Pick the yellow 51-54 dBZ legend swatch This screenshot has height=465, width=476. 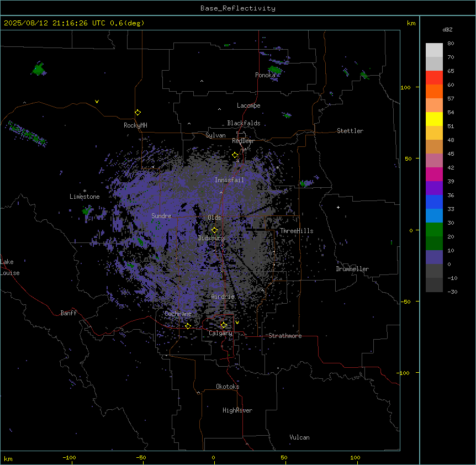click(434, 119)
